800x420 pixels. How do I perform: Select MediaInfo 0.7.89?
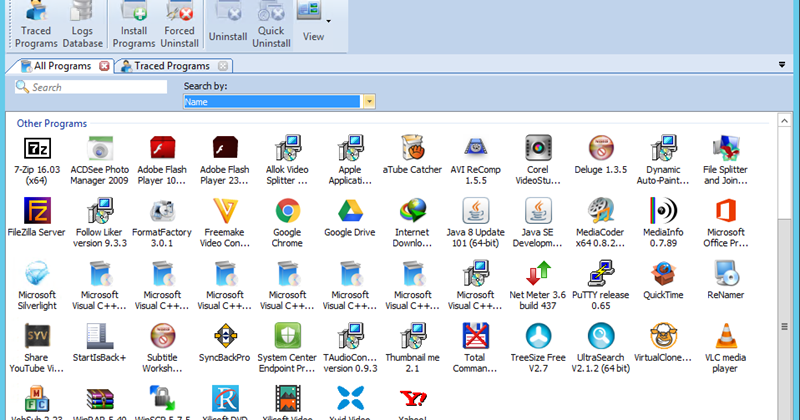coord(663,223)
